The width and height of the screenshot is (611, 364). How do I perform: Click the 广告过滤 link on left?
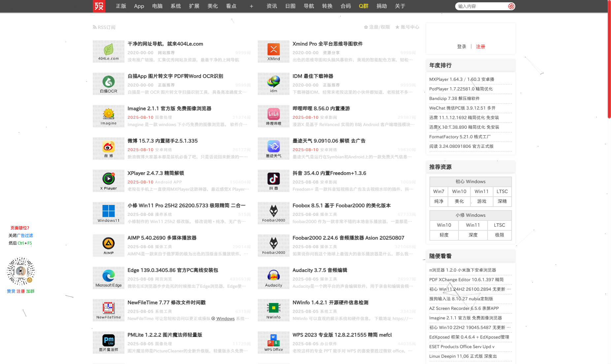pos(25,235)
